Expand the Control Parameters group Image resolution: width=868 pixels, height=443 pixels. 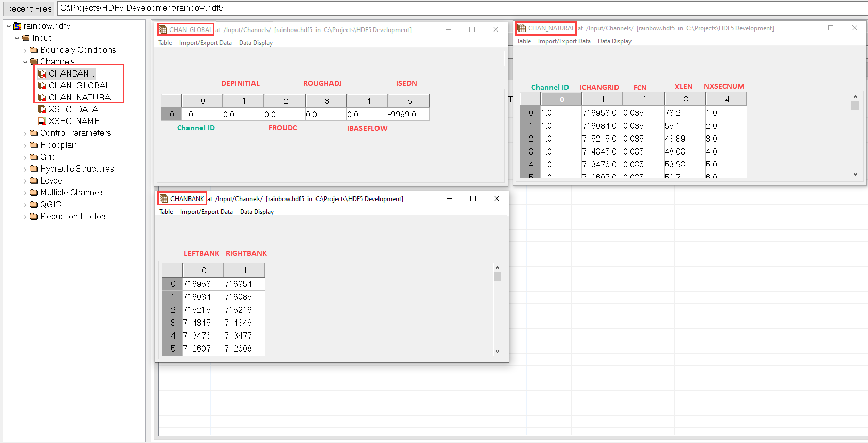[x=25, y=133]
